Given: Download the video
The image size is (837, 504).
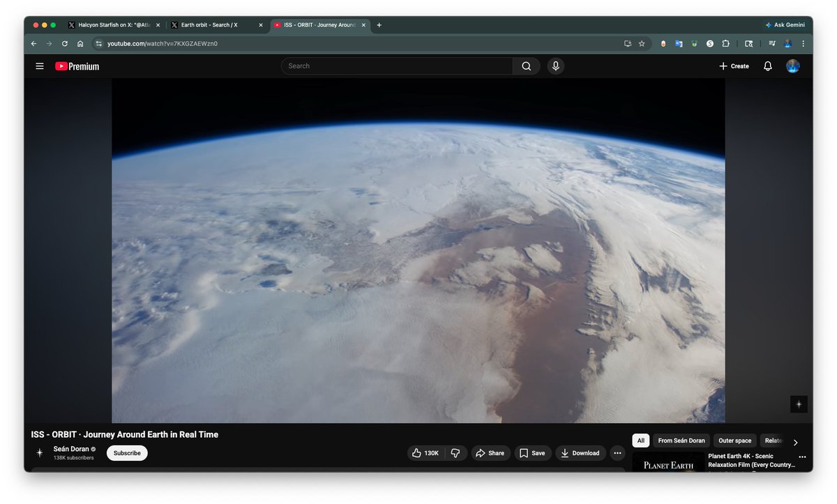Looking at the screenshot, I should (580, 453).
